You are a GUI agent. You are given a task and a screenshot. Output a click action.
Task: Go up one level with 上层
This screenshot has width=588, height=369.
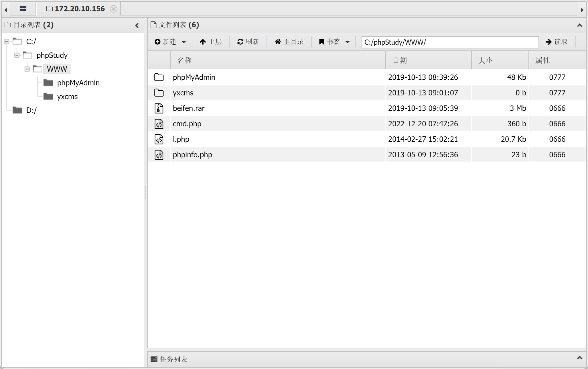pos(211,42)
